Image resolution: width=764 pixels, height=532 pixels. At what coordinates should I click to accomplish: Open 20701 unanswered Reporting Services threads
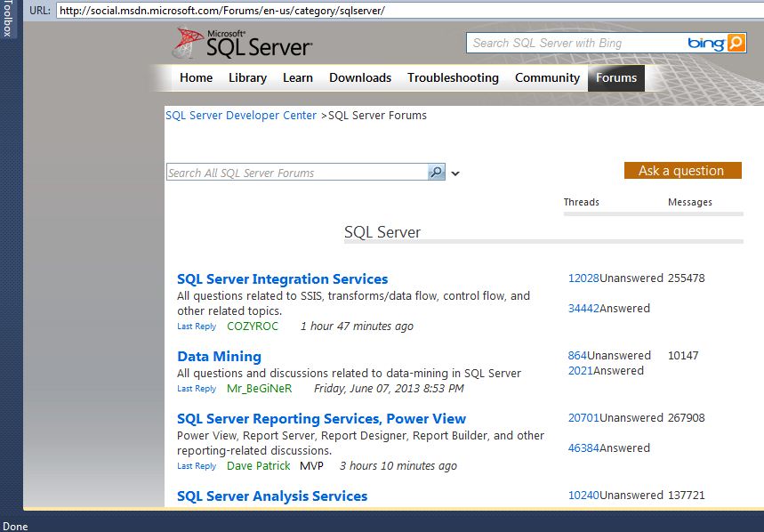pyautogui.click(x=583, y=418)
